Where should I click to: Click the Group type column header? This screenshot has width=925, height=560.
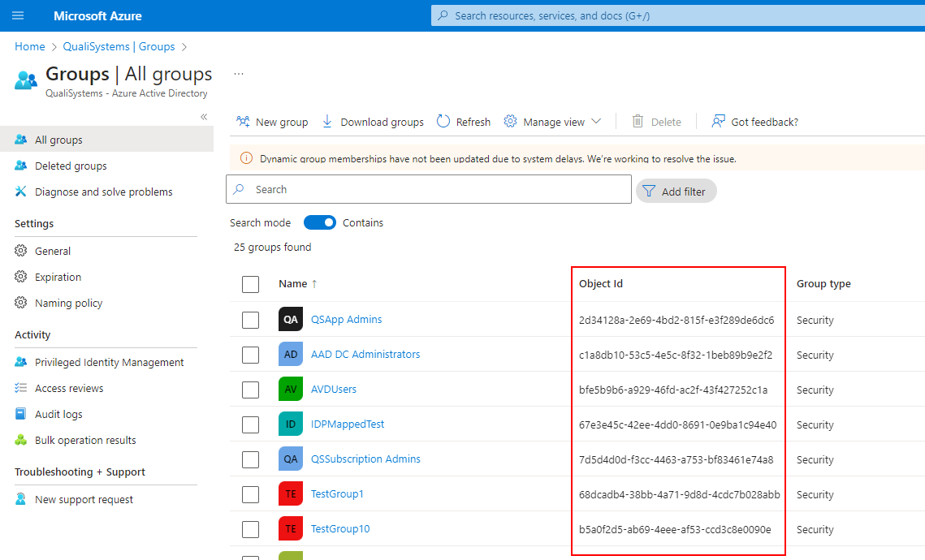coord(823,283)
